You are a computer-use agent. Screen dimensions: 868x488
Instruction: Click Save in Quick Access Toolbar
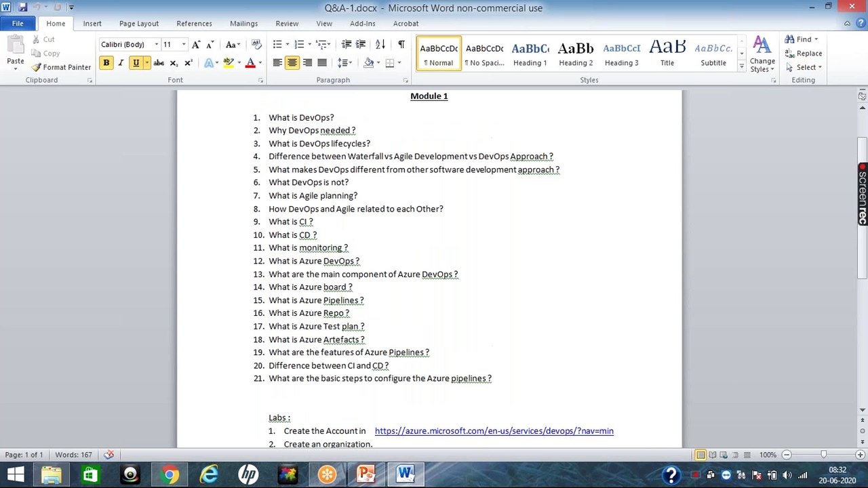pyautogui.click(x=22, y=7)
